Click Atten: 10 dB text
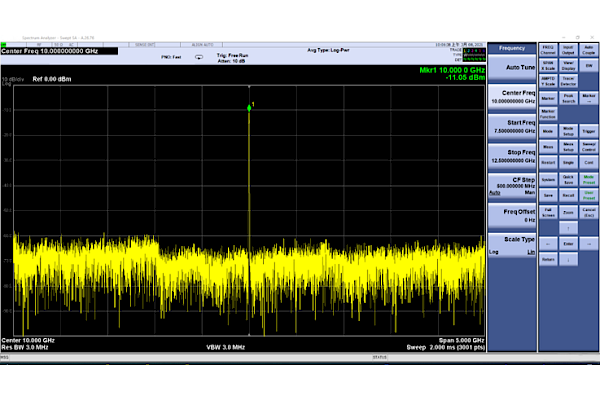The width and height of the screenshot is (600, 400). tap(231, 61)
